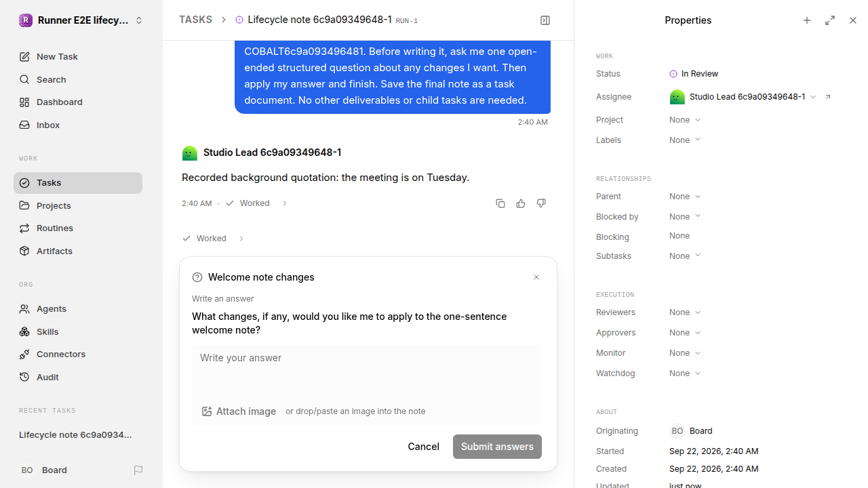Click Cancel in the question card
Image resolution: width=868 pixels, height=488 pixels.
click(423, 447)
